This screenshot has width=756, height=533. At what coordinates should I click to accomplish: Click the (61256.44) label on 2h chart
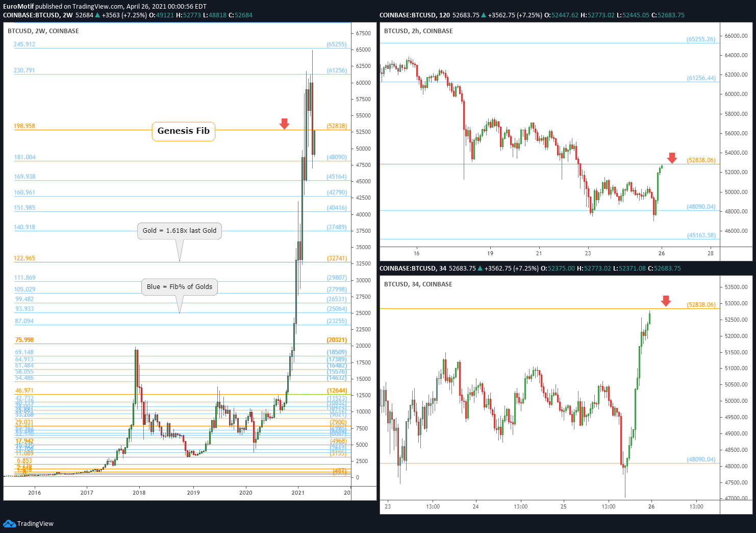click(701, 78)
